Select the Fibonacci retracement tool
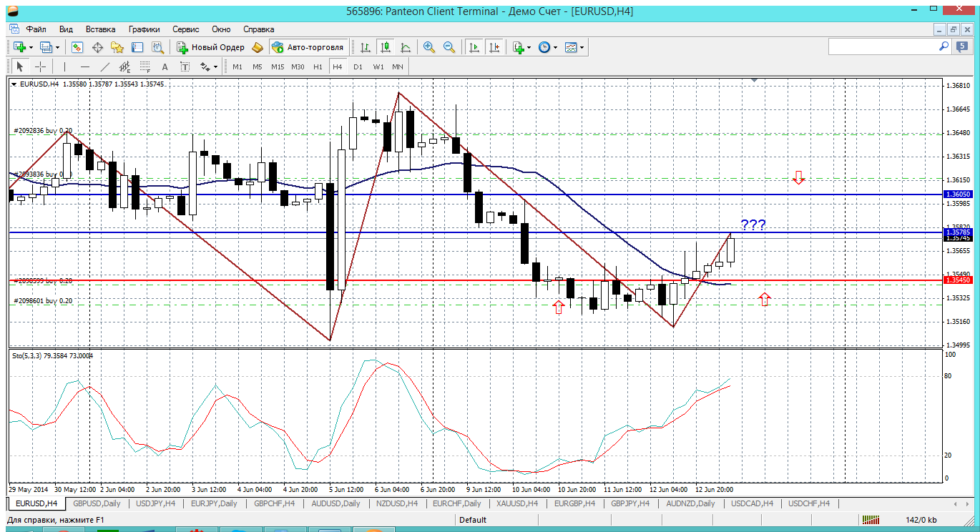 146,66
